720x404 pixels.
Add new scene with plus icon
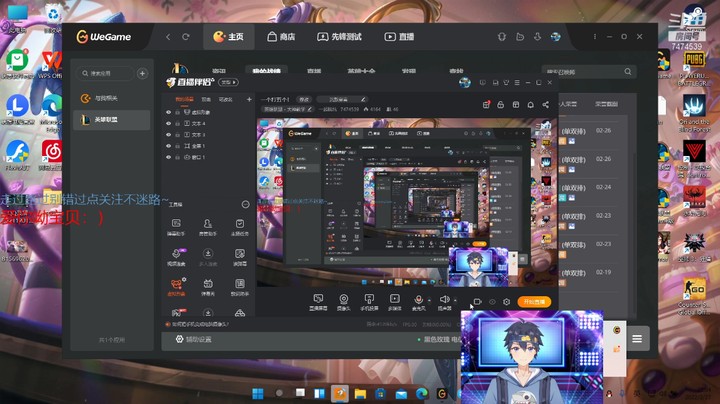249,99
